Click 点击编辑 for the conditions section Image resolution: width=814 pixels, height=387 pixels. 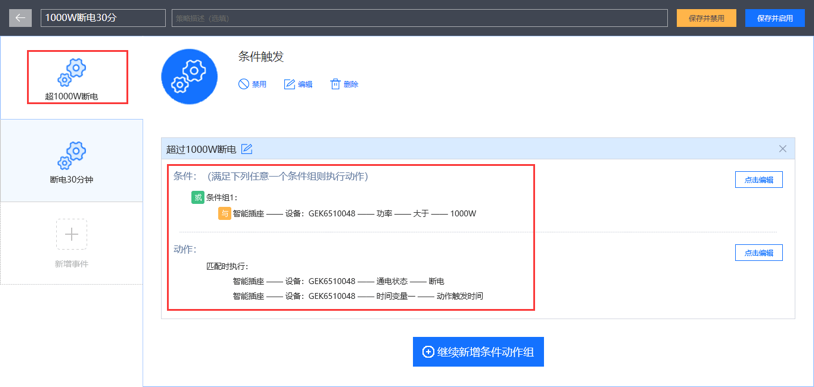(x=758, y=180)
